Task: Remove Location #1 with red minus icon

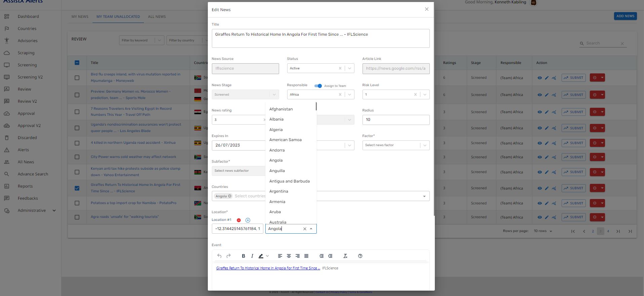Action: (x=239, y=220)
